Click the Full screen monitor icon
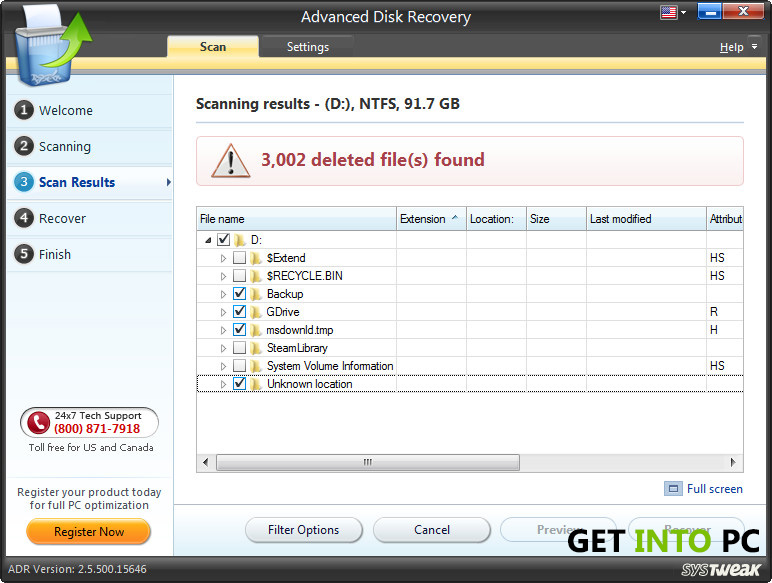 coord(673,488)
